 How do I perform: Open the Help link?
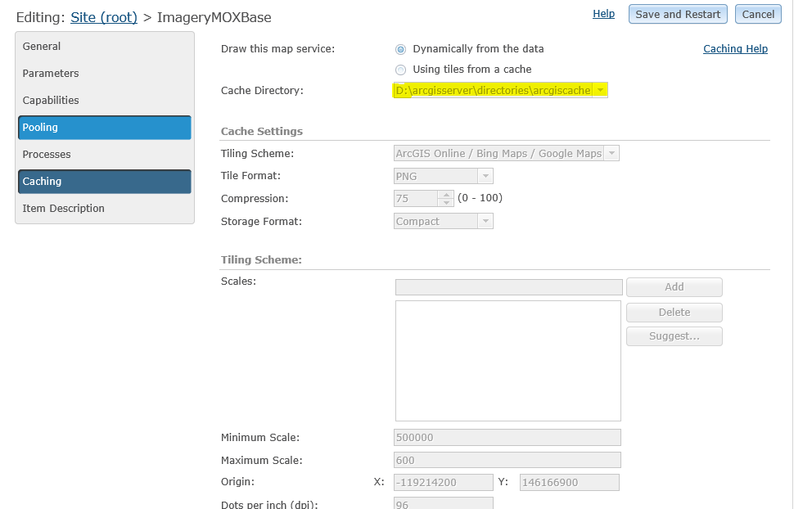603,14
